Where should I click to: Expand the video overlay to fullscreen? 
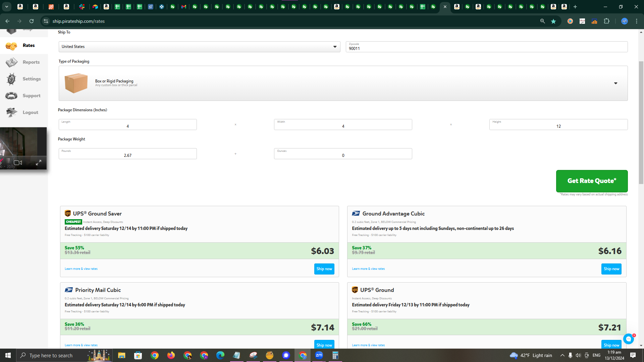(39, 163)
